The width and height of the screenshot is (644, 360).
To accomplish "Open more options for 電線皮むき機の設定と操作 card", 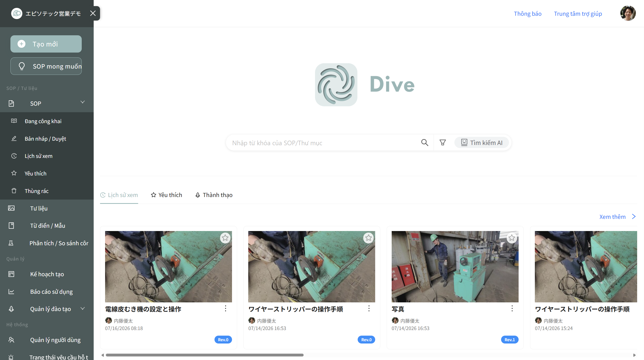I will coord(225,308).
